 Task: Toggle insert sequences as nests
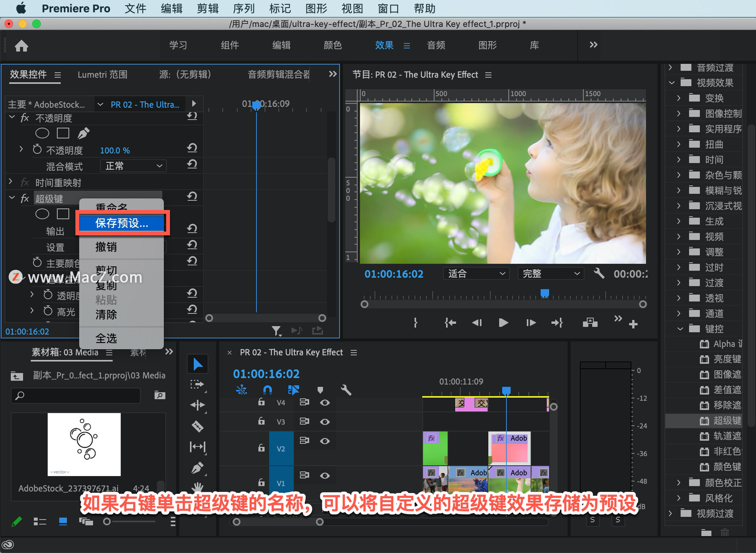coord(241,390)
